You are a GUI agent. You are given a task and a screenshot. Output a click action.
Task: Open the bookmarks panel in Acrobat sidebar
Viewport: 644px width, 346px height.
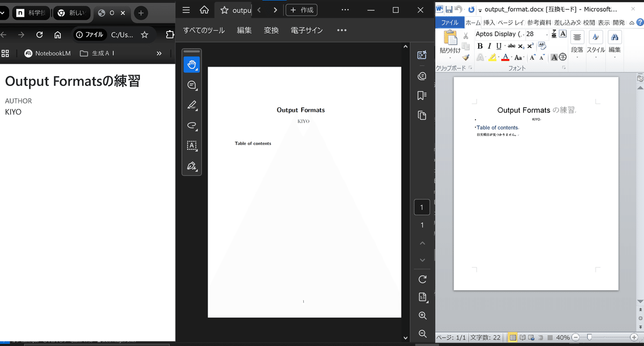pos(422,96)
